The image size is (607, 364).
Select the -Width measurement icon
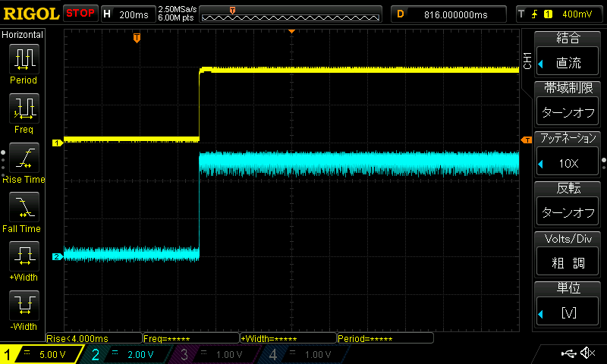pos(24,305)
